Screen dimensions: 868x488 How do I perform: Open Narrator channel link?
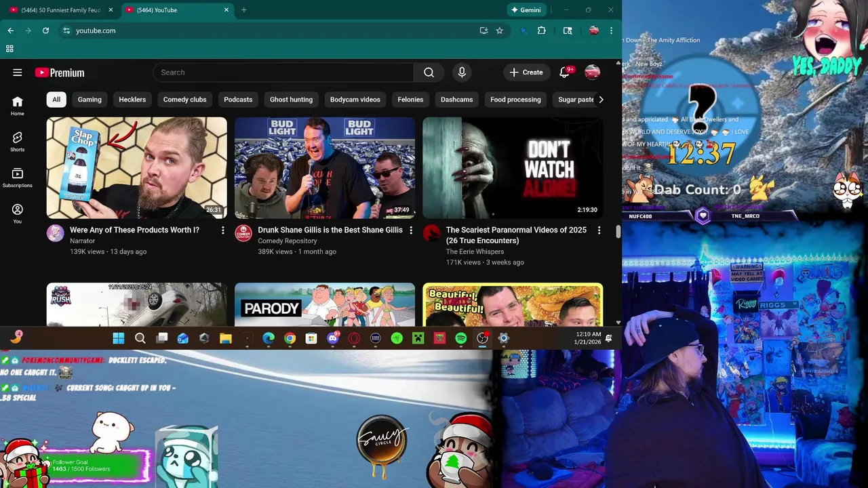click(83, 241)
